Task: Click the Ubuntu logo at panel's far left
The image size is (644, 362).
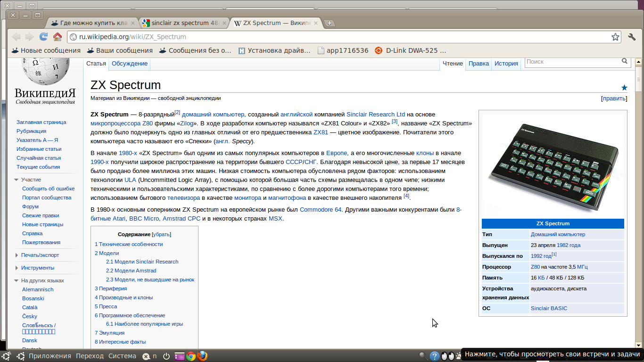Action: point(7,356)
